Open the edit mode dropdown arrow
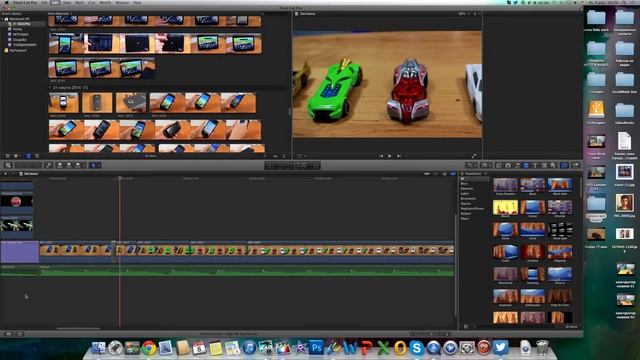The width and height of the screenshot is (640, 360). pos(84,165)
